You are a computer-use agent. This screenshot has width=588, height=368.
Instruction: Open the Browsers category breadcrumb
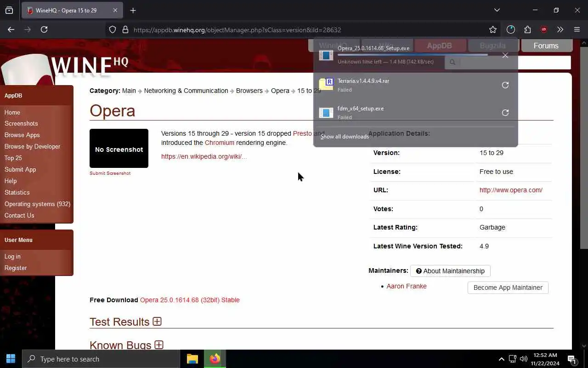(249, 91)
